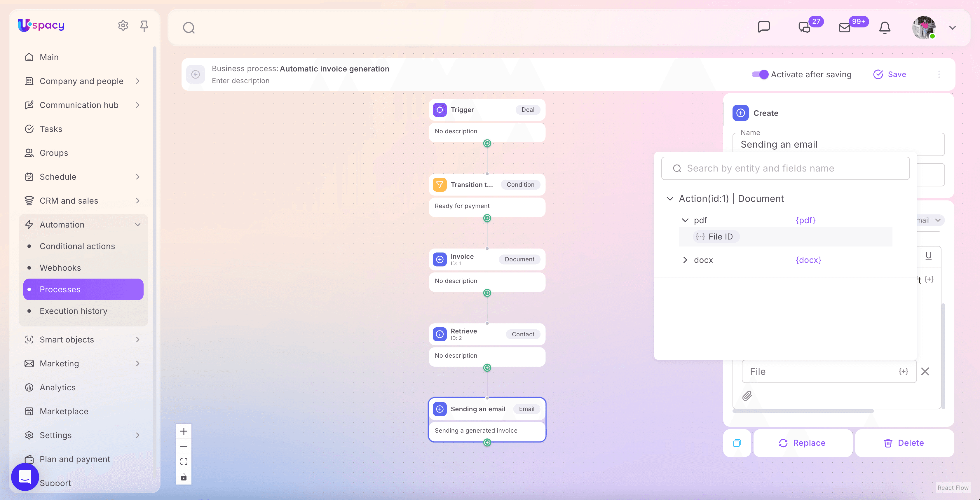The height and width of the screenshot is (500, 980).
Task: Open the mail icon with 99+ badge
Action: [844, 28]
